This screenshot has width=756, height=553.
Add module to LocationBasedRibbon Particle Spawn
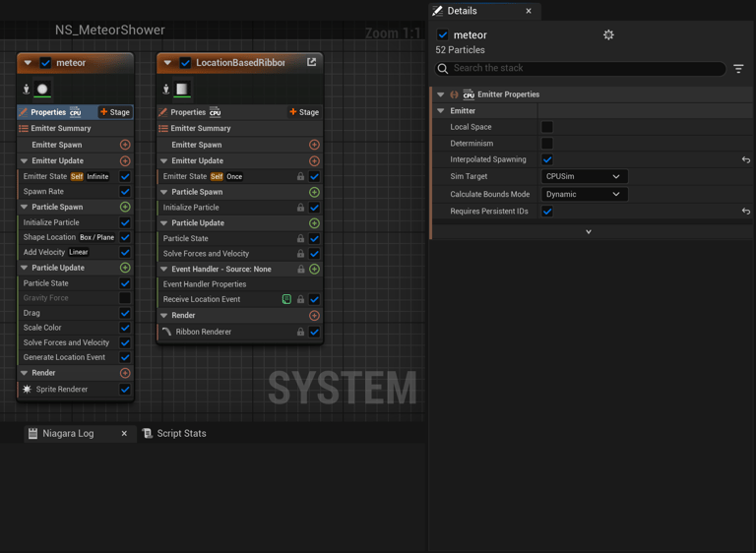tap(314, 192)
